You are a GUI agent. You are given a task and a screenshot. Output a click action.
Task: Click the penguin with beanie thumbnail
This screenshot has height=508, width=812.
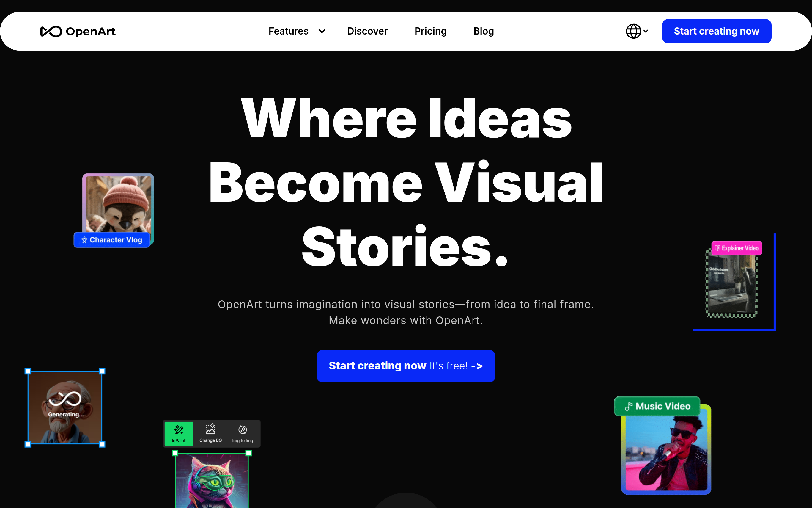(118, 203)
